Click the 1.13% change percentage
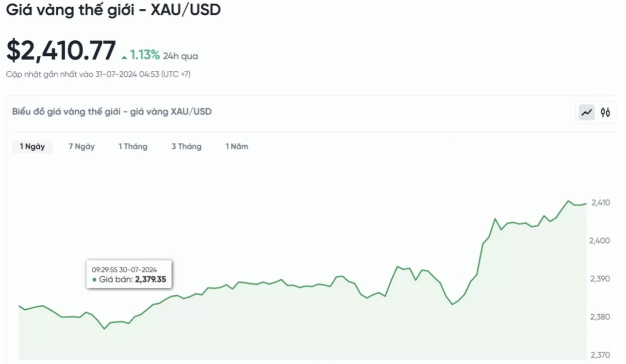This screenshot has height=364, width=626. [x=145, y=55]
